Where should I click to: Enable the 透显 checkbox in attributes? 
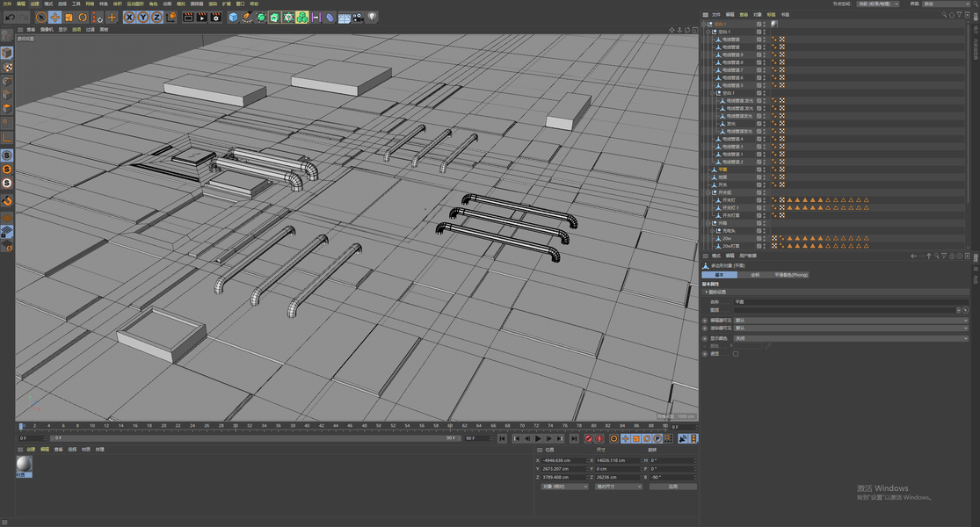click(736, 354)
